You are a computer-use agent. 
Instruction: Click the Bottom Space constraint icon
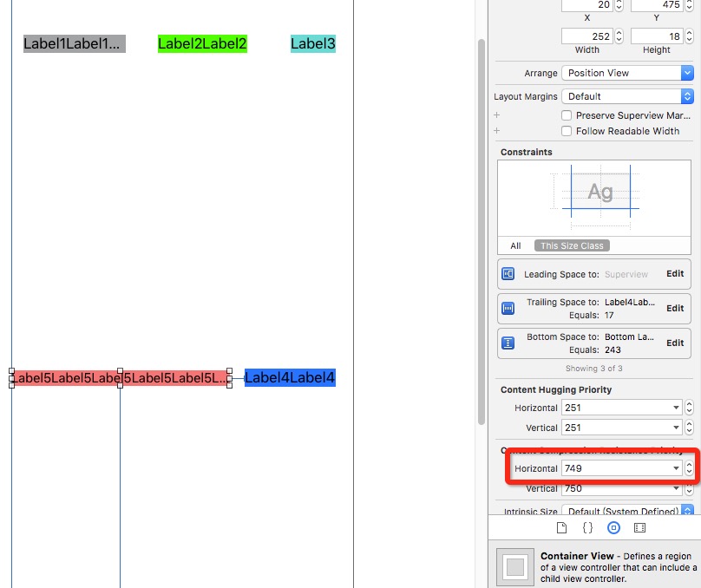pyautogui.click(x=508, y=343)
